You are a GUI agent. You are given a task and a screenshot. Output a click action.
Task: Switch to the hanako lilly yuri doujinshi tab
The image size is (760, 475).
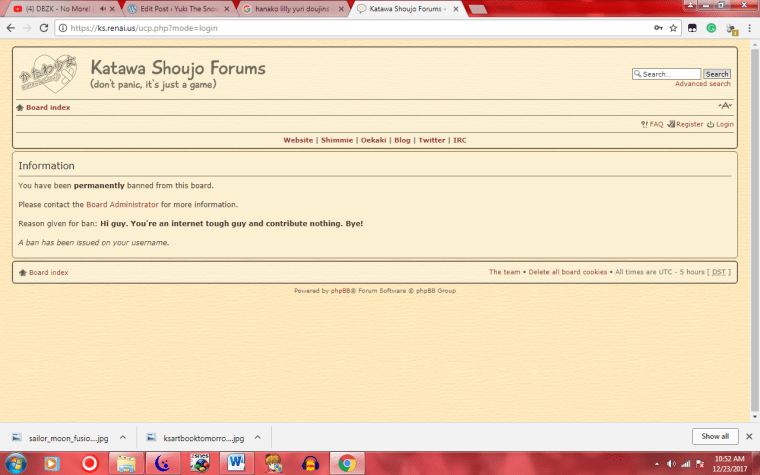[x=288, y=9]
